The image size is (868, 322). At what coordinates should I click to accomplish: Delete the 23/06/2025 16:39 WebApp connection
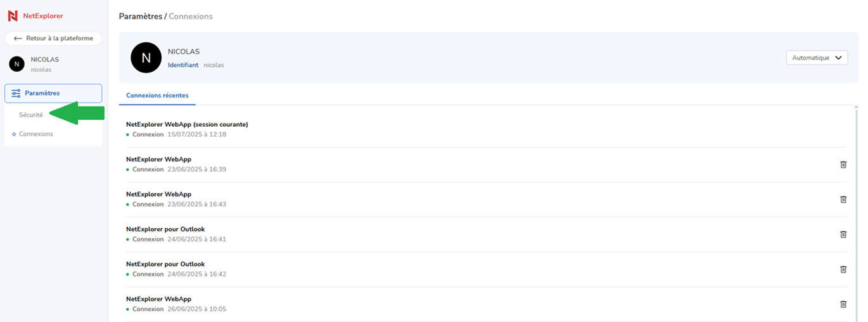click(x=843, y=165)
